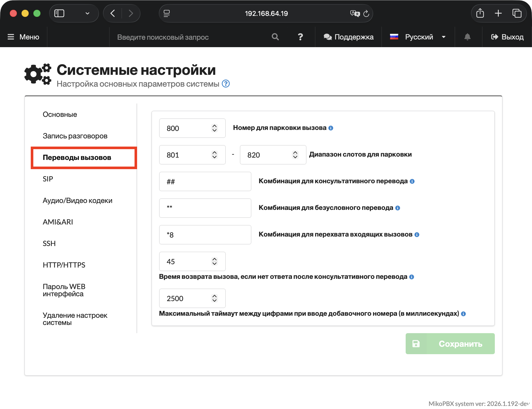Click the help circle next to page subtitle
The width and height of the screenshot is (532, 409).
click(226, 84)
